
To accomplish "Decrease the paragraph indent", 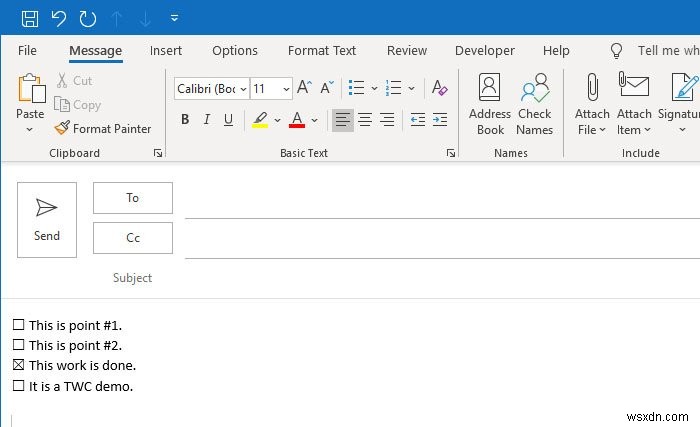I will [x=418, y=120].
